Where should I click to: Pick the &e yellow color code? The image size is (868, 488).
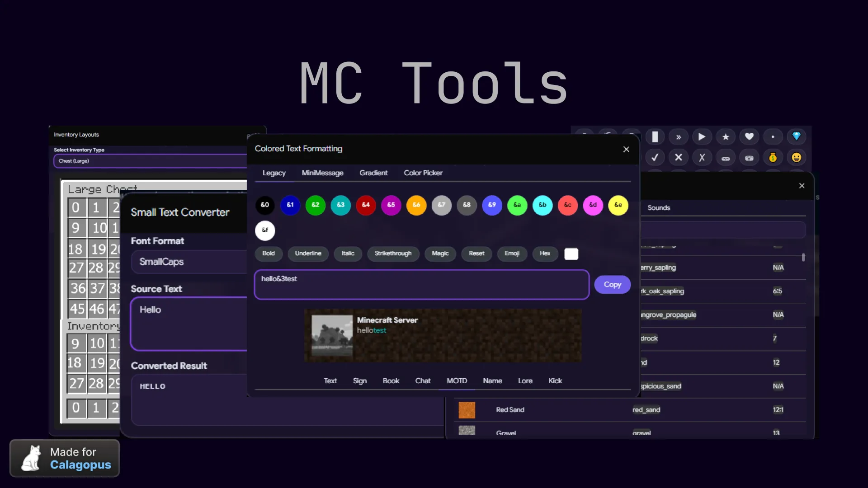point(618,205)
